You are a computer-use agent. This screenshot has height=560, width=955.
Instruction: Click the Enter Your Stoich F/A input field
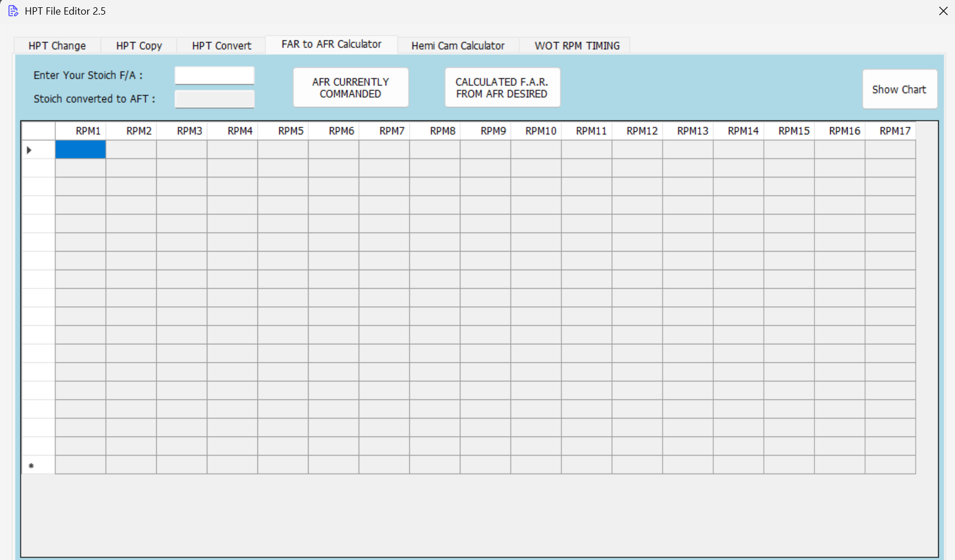(214, 75)
